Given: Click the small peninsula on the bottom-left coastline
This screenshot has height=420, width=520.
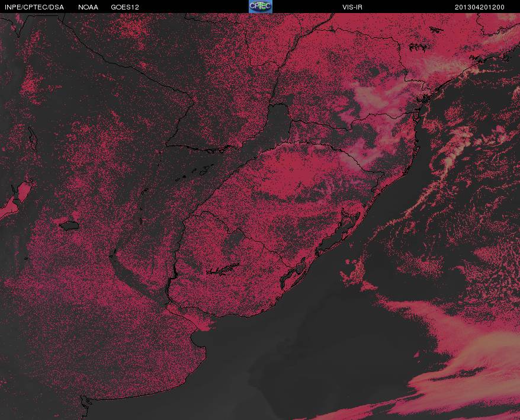Looking at the screenshot, I should coord(85,402).
